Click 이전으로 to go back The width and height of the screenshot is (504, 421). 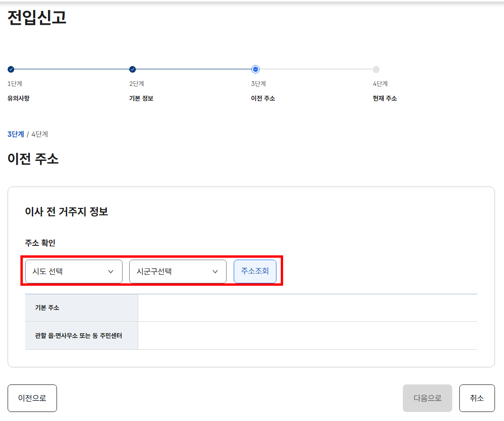point(32,398)
